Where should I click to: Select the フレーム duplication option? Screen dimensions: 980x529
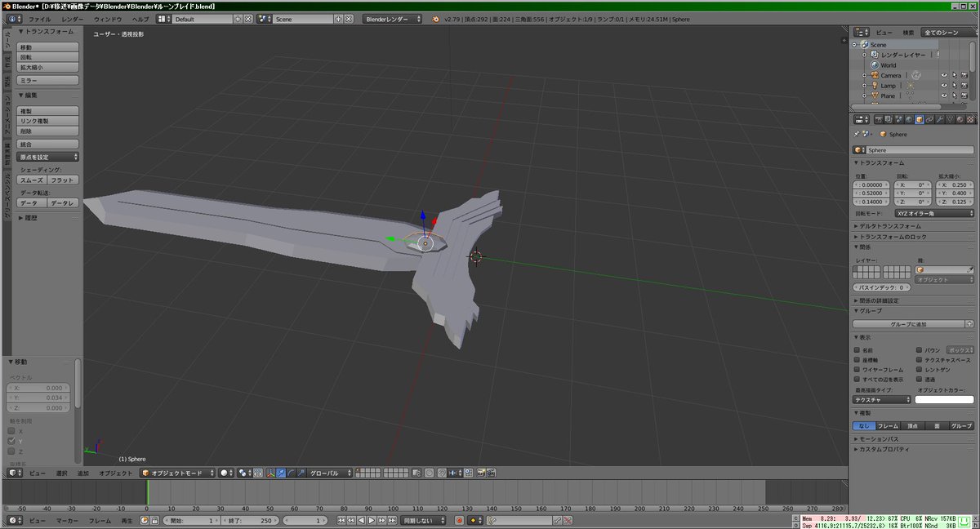tap(888, 426)
